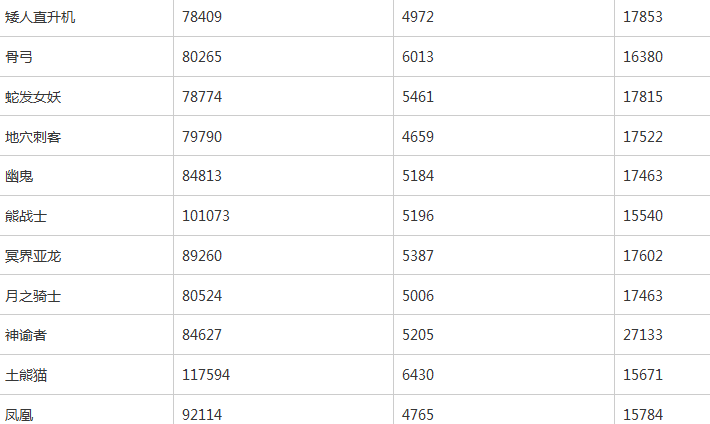
Task: Select the 骨弓 row label
Action: pyautogui.click(x=19, y=57)
